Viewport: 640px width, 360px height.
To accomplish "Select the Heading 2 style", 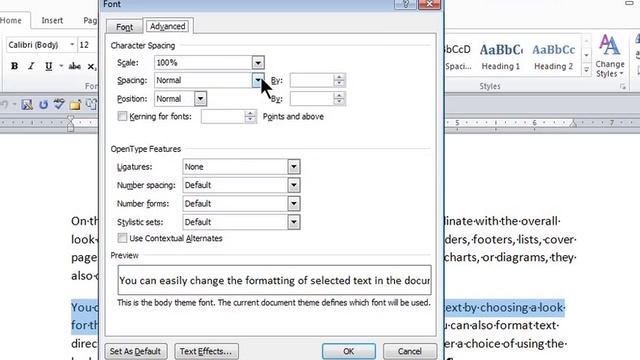I will tap(553, 56).
